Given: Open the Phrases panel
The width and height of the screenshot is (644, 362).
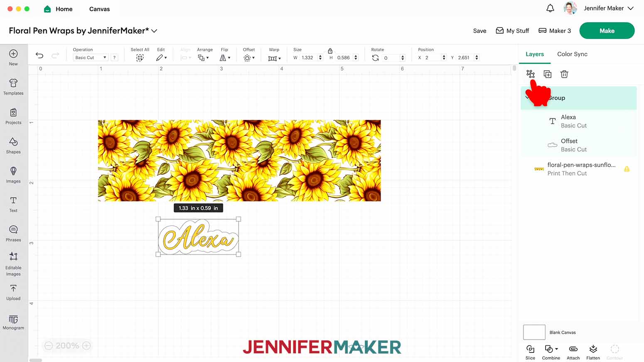Looking at the screenshot, I should pyautogui.click(x=13, y=234).
